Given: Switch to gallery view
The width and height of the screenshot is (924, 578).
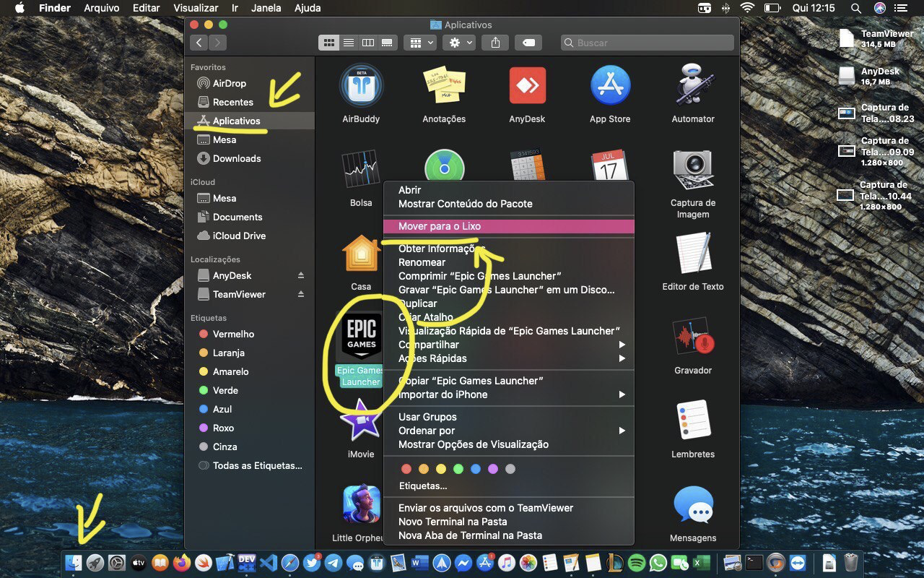Looking at the screenshot, I should point(388,43).
